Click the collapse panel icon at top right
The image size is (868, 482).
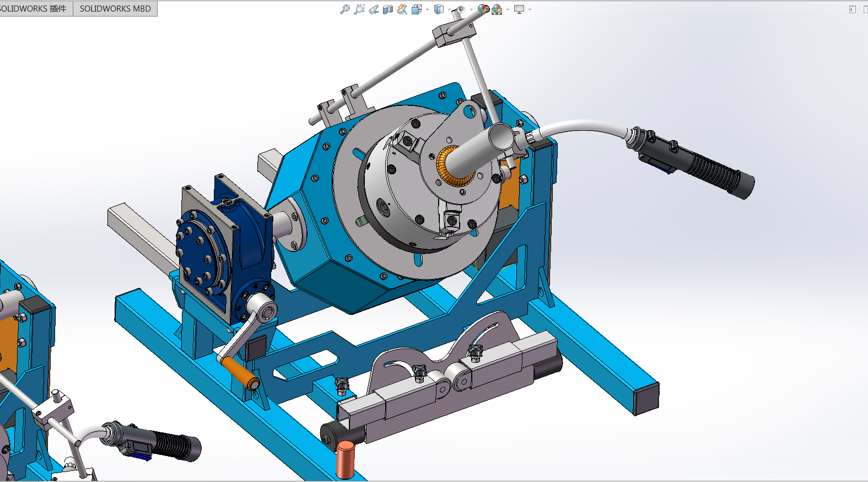coord(853,9)
